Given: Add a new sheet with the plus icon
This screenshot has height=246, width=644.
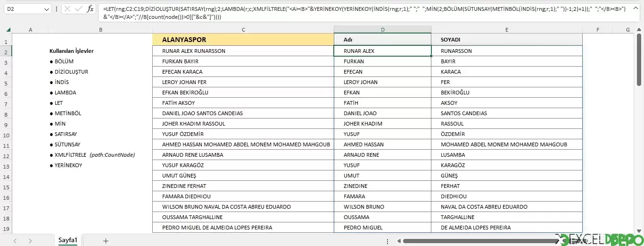Looking at the screenshot, I should click(106, 241).
